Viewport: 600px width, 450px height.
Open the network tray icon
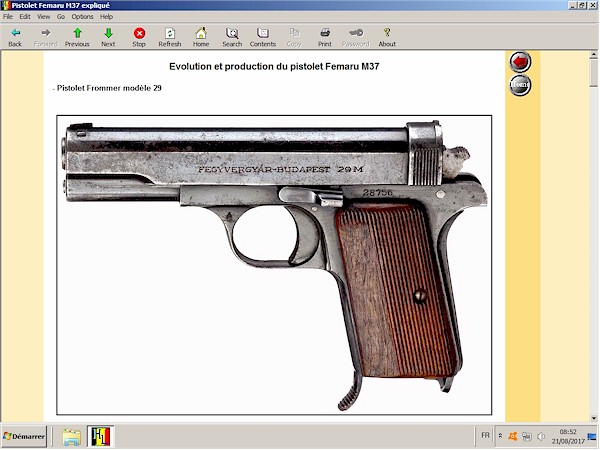pyautogui.click(x=527, y=436)
